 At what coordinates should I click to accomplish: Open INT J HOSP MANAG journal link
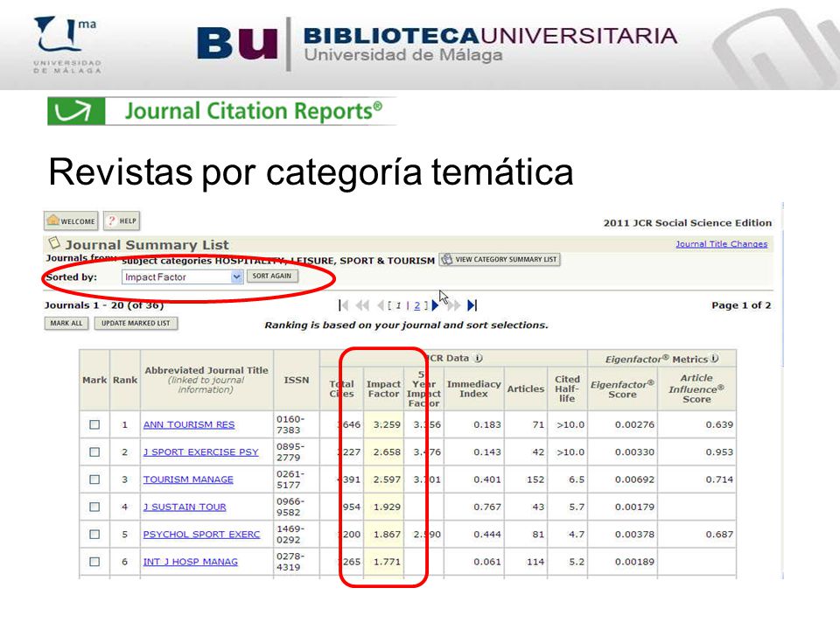190,562
